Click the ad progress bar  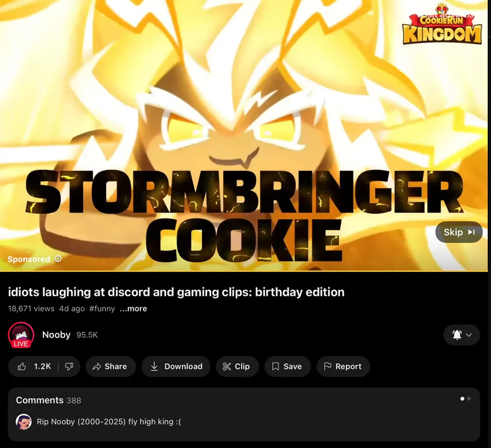pos(244,271)
